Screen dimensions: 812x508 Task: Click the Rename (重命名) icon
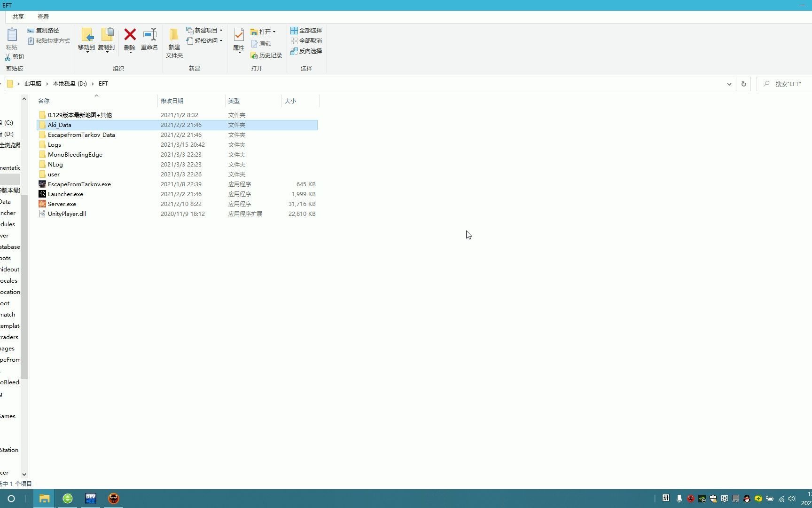pos(149,34)
